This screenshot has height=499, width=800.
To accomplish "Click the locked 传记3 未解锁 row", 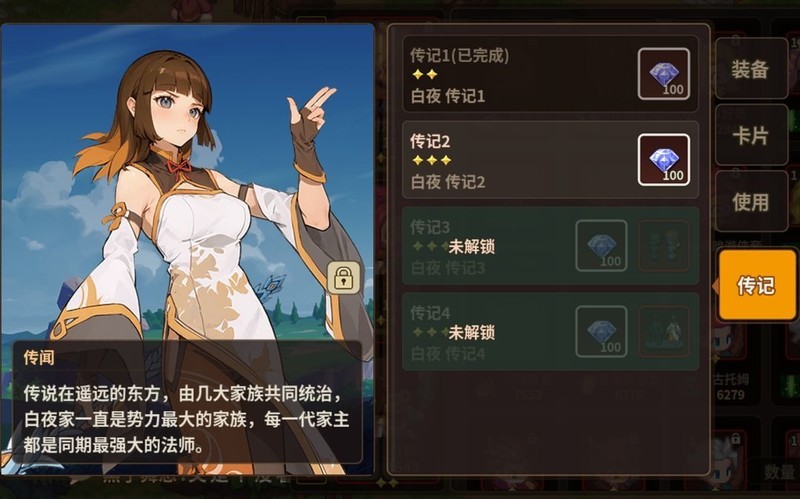I will pos(550,245).
